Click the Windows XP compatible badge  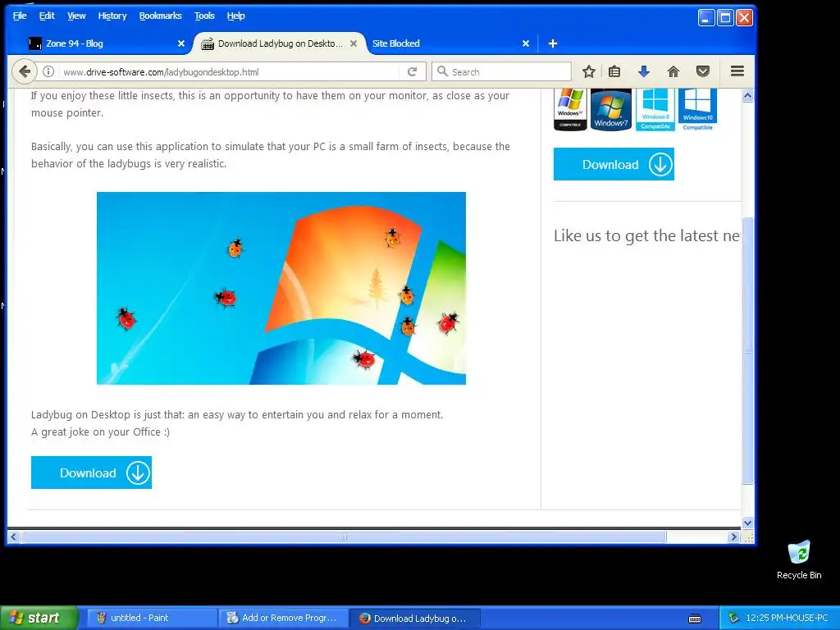[570, 109]
